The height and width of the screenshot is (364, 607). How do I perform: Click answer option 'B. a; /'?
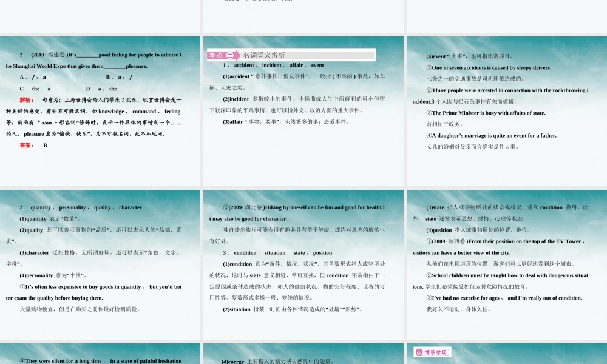click(119, 78)
